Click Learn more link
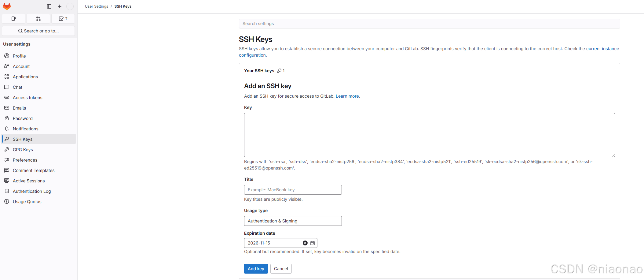The width and height of the screenshot is (644, 280). pyautogui.click(x=347, y=96)
